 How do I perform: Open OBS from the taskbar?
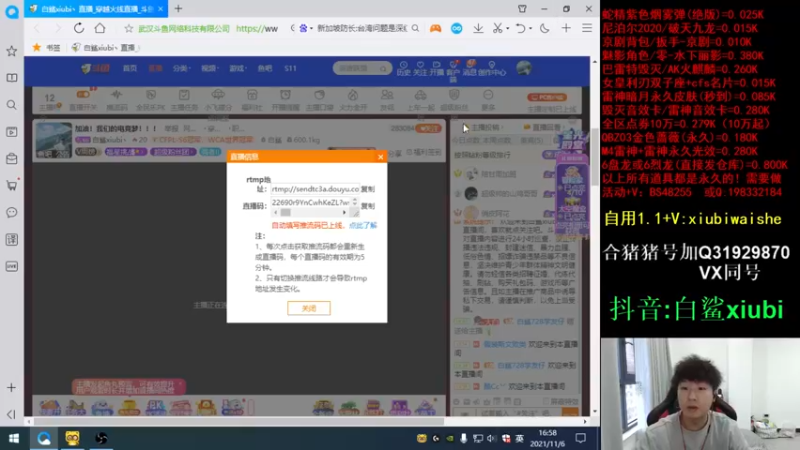tap(101, 438)
